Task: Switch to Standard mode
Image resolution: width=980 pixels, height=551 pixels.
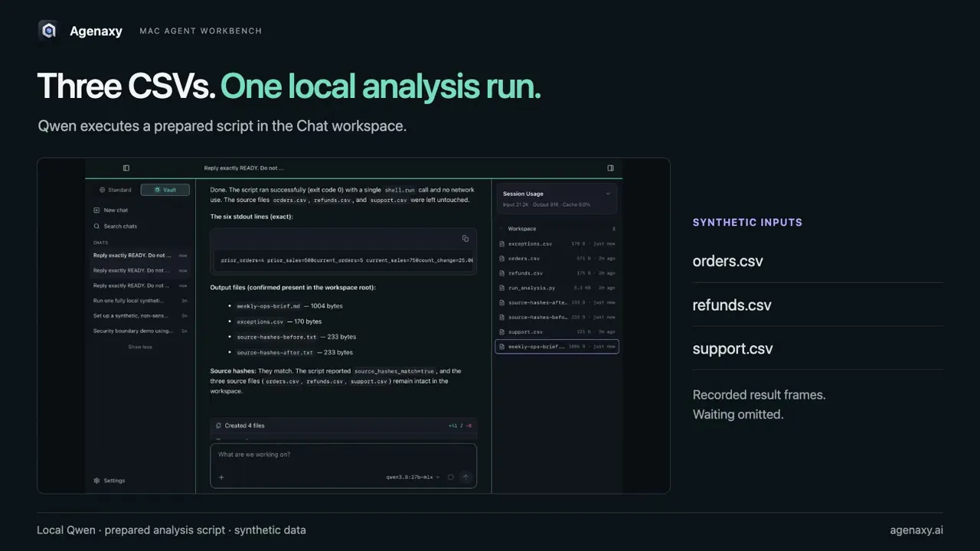Action: click(116, 190)
